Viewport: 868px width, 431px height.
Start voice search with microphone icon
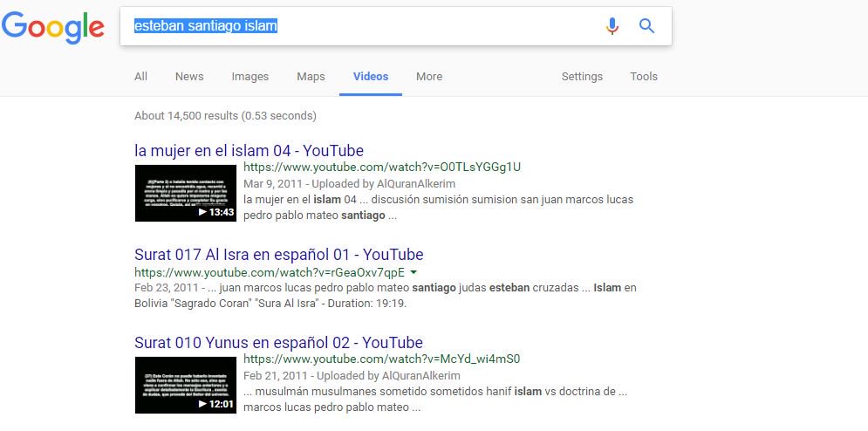click(x=612, y=25)
